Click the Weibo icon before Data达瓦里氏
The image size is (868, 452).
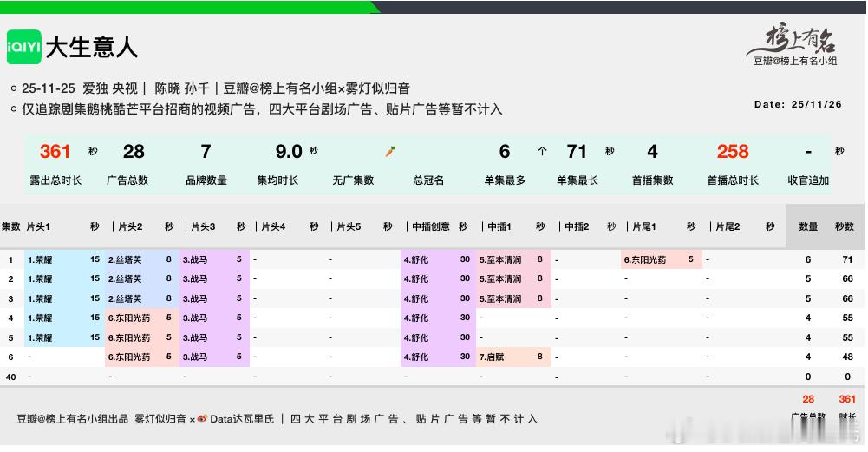coord(202,419)
